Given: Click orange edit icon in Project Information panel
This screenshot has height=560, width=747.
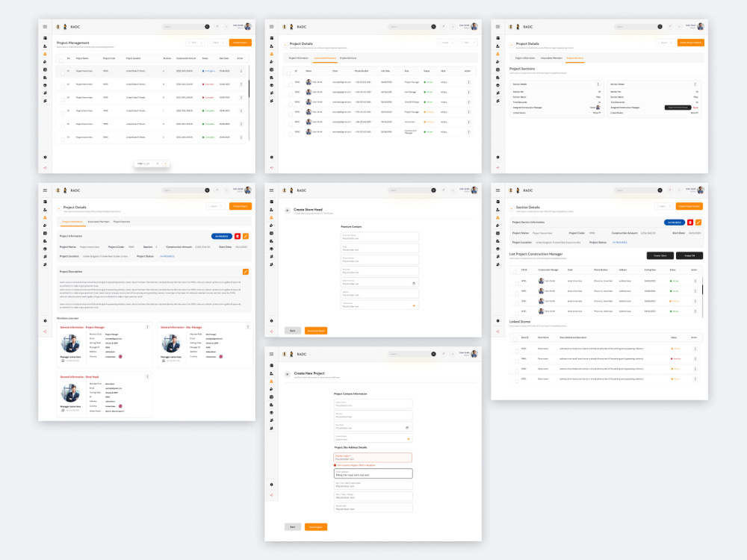Looking at the screenshot, I should pos(246,236).
